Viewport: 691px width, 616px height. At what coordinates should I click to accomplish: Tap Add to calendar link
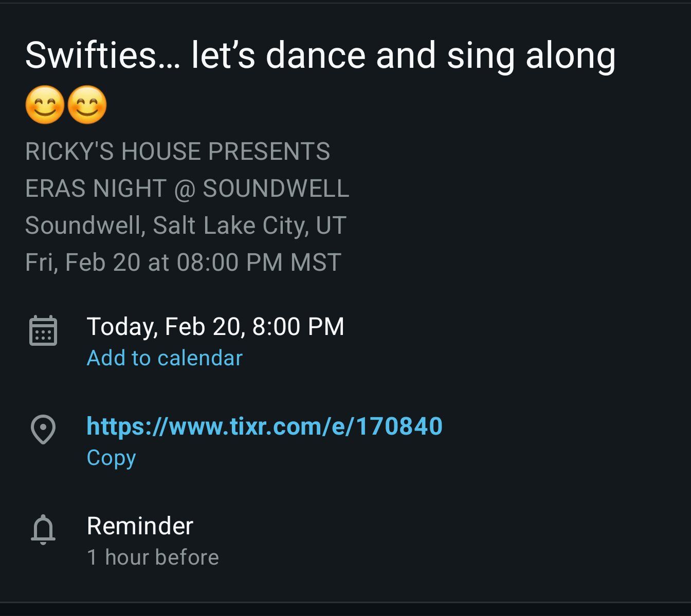[165, 358]
